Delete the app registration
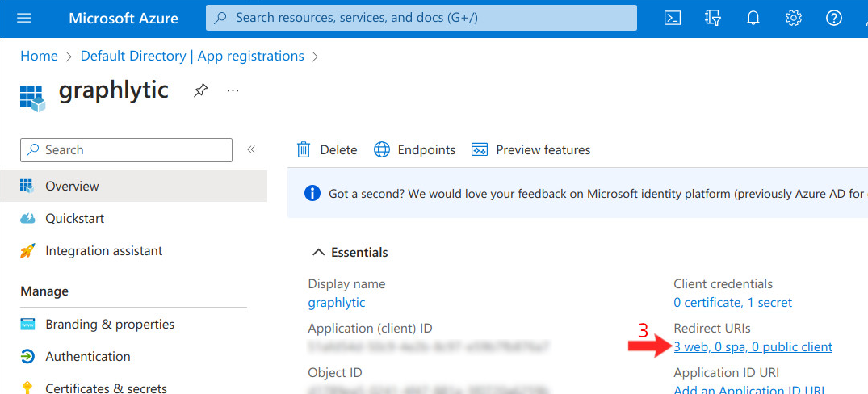 [x=327, y=149]
